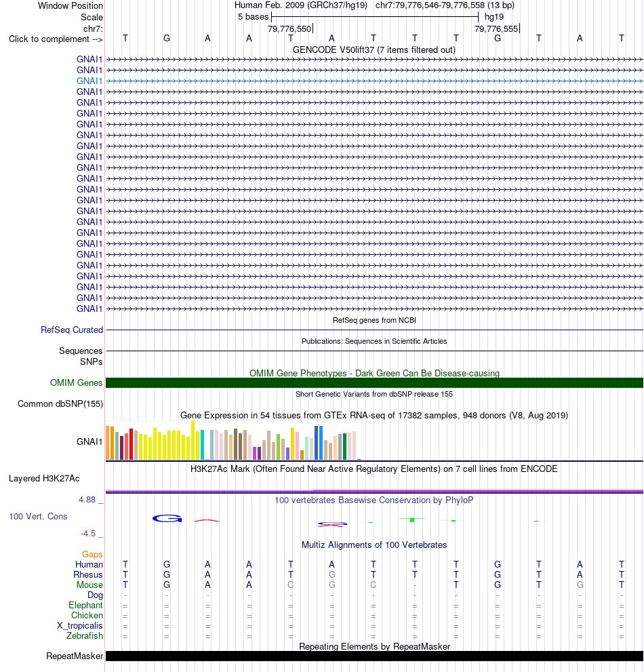Image resolution: width=644 pixels, height=672 pixels.
Task: Click 'Short Genetic Variants from dbSNP release 155' title
Action: [x=374, y=394]
